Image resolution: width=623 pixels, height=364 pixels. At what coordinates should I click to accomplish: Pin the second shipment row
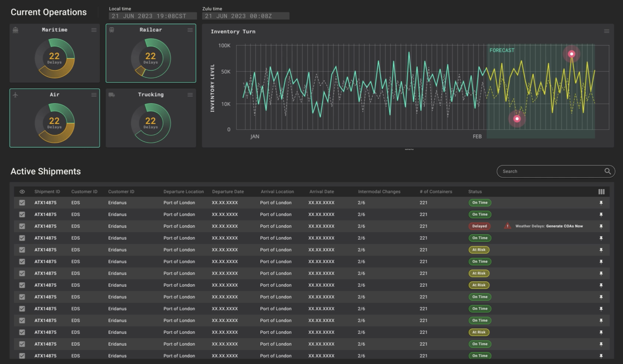[601, 215]
